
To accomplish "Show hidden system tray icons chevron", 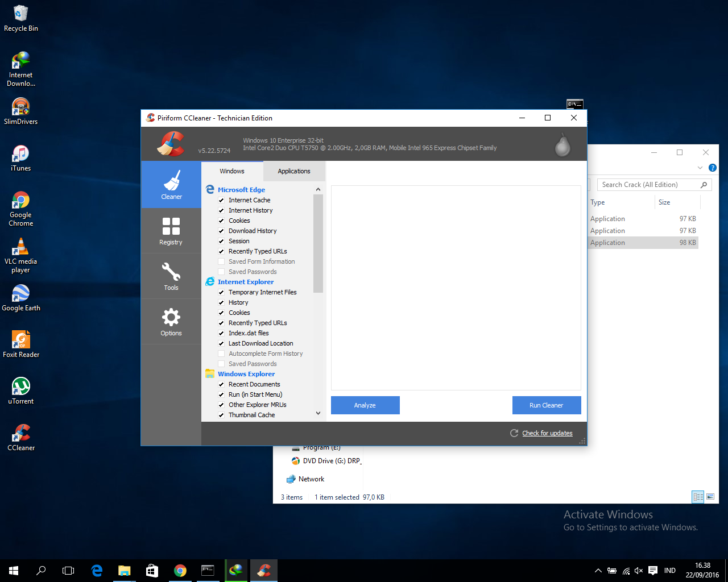I will pyautogui.click(x=598, y=571).
